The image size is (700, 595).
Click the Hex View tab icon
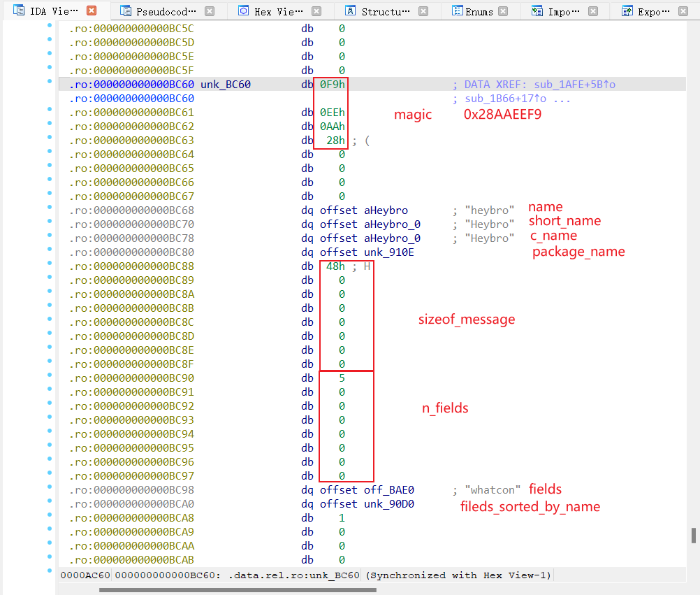click(243, 11)
